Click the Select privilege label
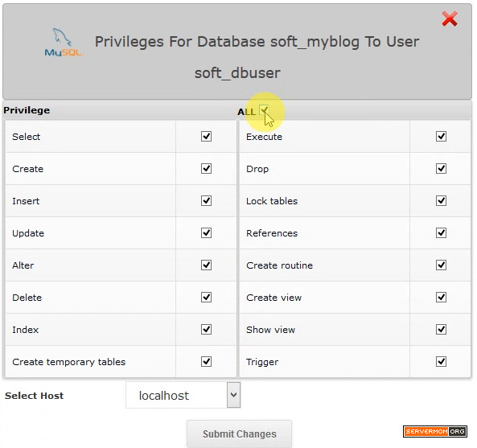Viewport: 477px width, 448px height. tap(27, 137)
